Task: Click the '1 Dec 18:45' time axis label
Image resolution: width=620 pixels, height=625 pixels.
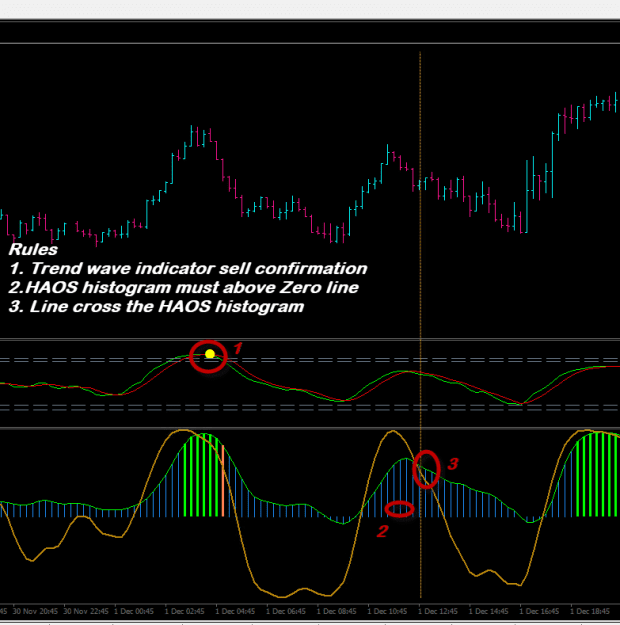Action: (x=590, y=611)
